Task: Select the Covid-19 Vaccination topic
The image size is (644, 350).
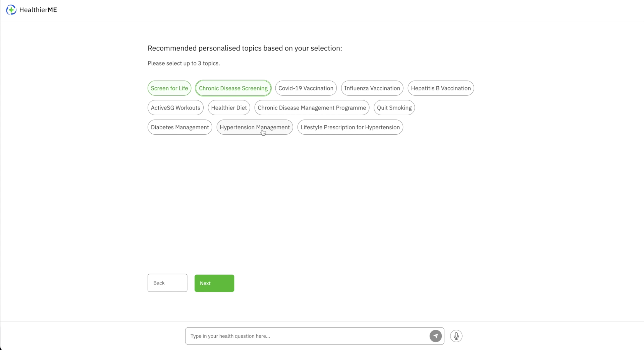Action: point(306,88)
